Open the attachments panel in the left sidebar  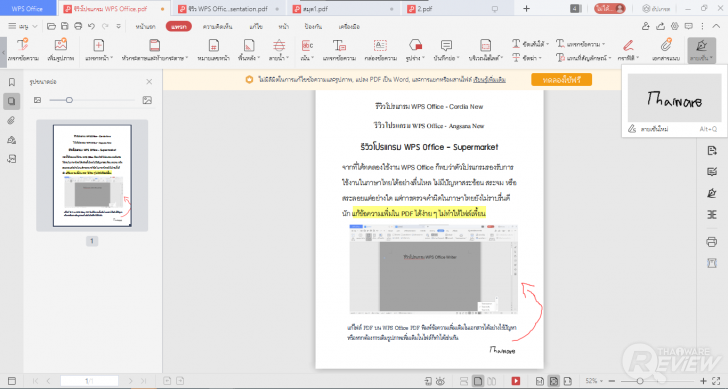[12, 121]
